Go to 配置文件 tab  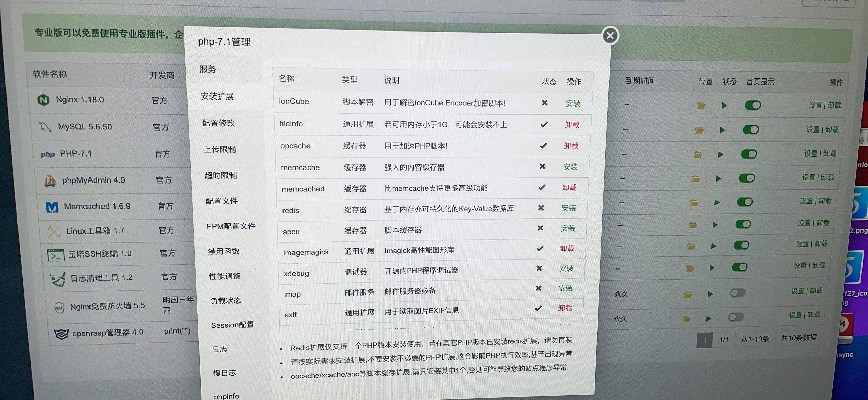(222, 201)
